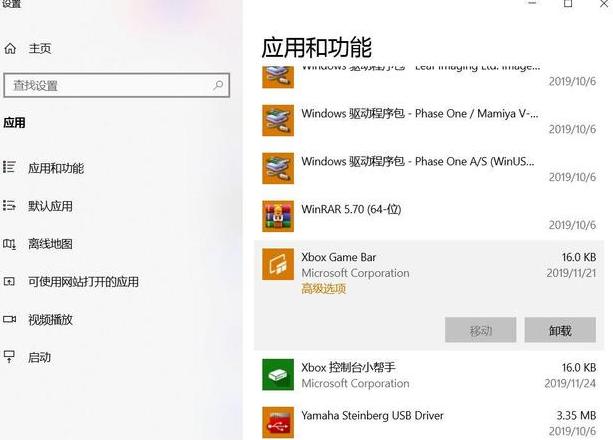Image resolution: width=613 pixels, height=440 pixels.
Task: Select 应用和功能 in the sidebar
Action: coord(56,168)
